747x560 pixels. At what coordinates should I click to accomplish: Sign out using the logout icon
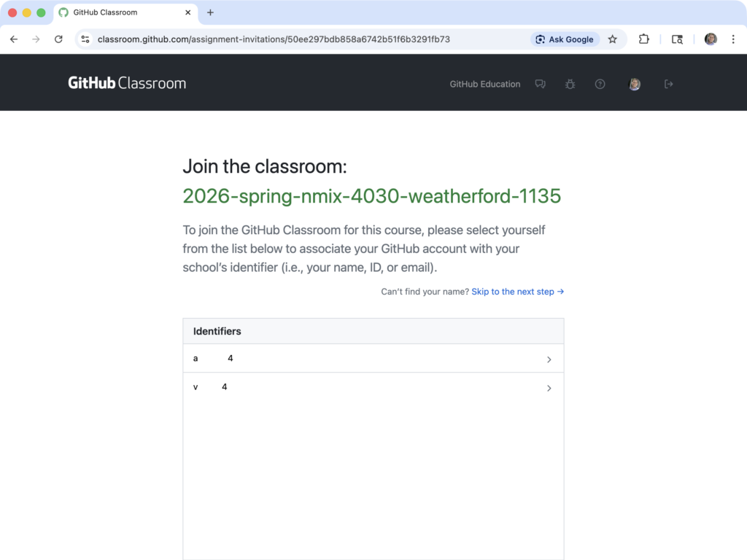[668, 84]
